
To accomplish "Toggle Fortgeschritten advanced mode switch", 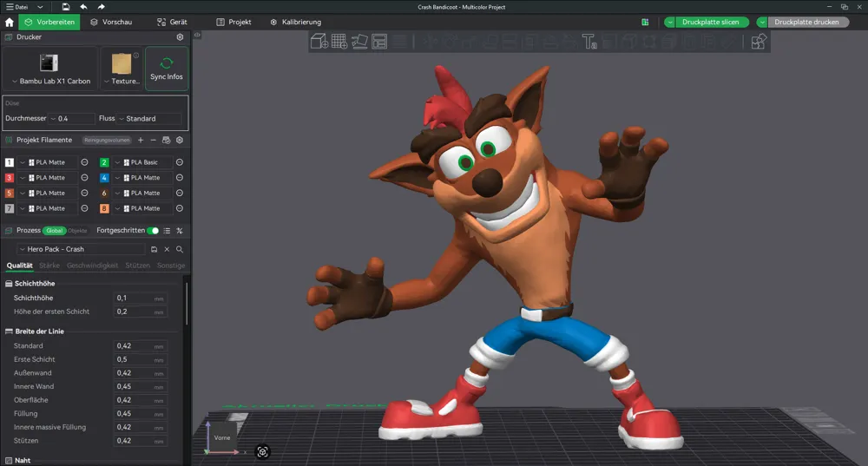I will coord(153,231).
